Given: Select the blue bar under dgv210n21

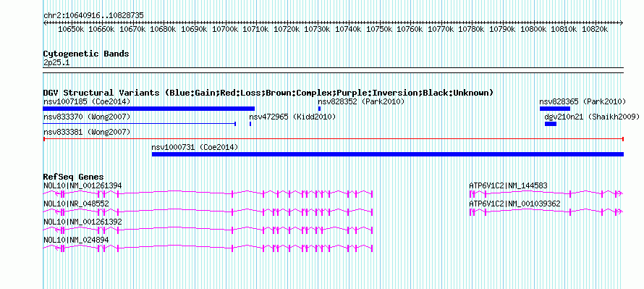Looking at the screenshot, I should click(x=551, y=124).
